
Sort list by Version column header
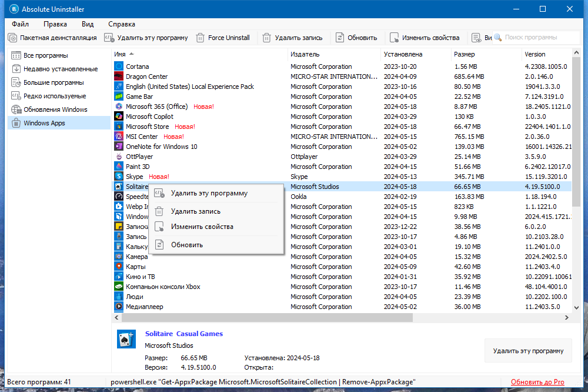point(547,54)
